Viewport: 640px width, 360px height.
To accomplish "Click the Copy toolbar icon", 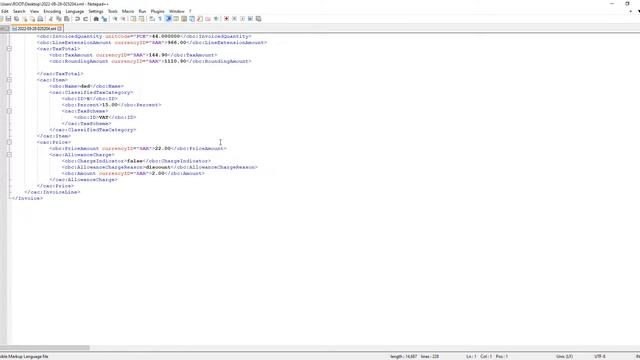I will coord(58,19).
